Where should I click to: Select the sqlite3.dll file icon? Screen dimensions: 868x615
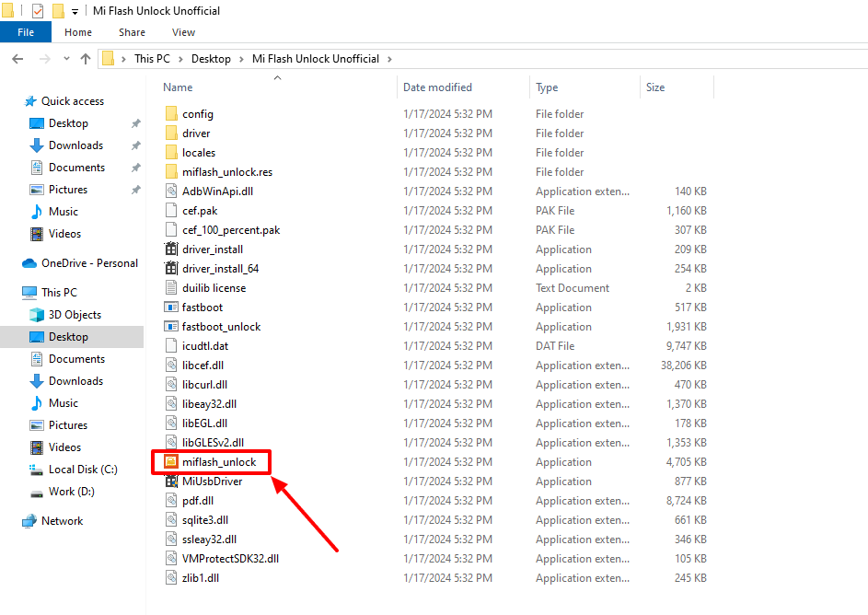click(x=171, y=520)
